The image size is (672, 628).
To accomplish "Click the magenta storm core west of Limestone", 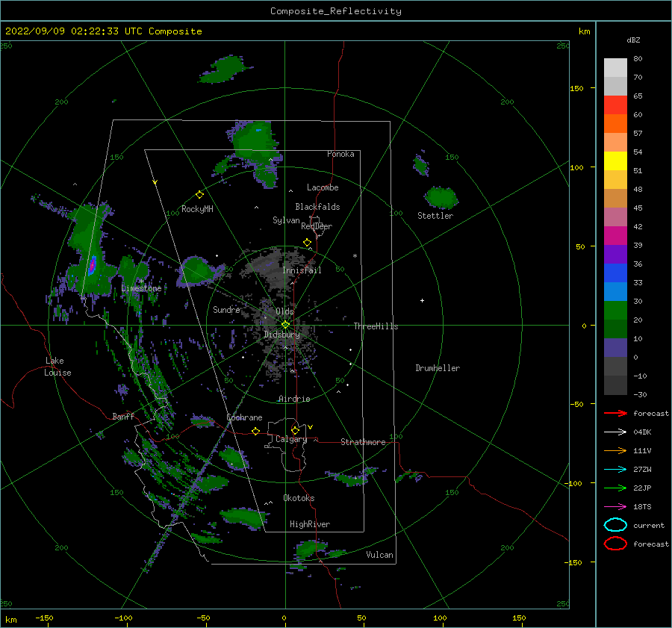I will [x=92, y=264].
